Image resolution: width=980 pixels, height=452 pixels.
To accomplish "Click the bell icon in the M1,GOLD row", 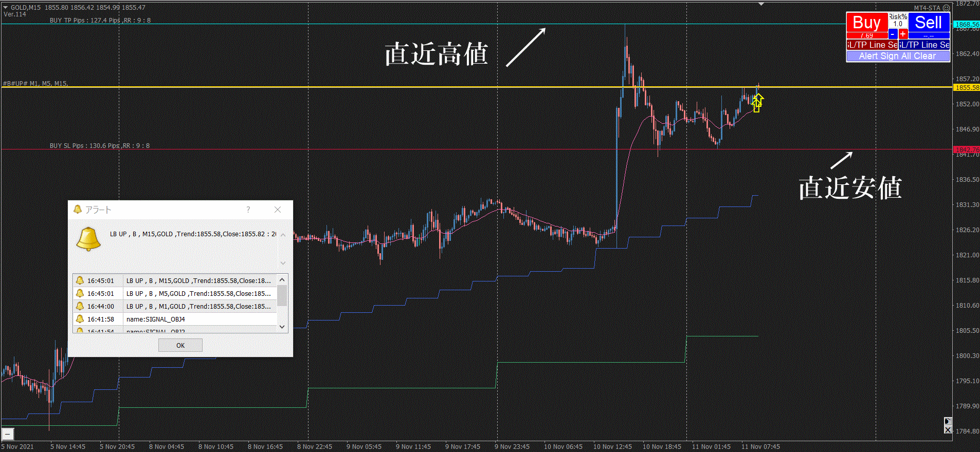I will [x=80, y=306].
